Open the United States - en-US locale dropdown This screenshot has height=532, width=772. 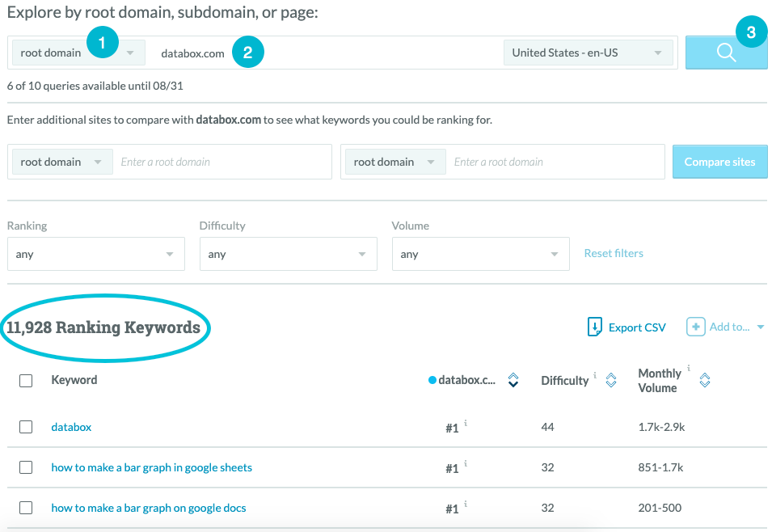588,53
